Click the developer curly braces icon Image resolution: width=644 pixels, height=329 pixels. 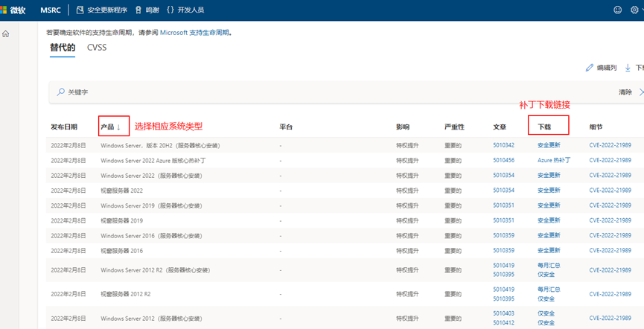click(x=170, y=10)
